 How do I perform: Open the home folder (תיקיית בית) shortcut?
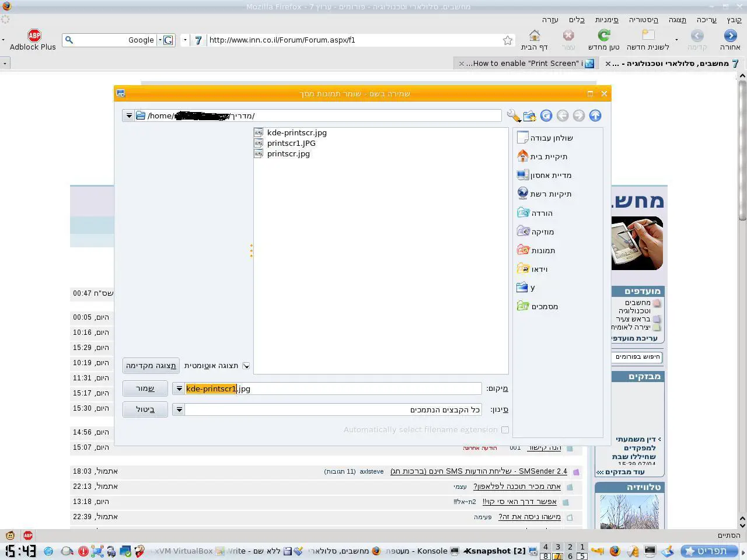pos(542,156)
